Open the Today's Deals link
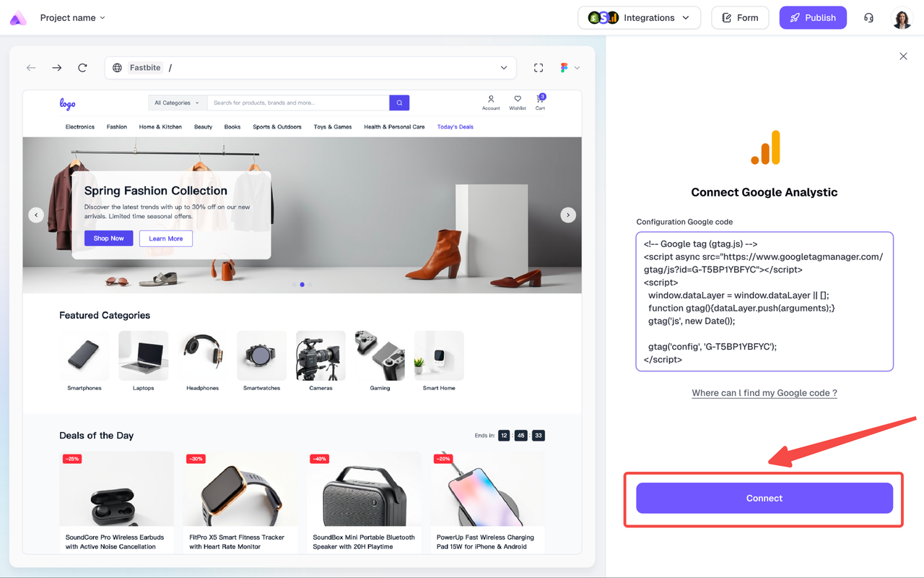The width and height of the screenshot is (924, 578). (x=456, y=127)
